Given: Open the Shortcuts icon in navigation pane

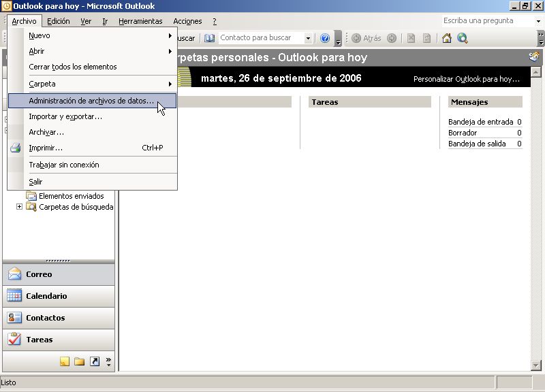Looking at the screenshot, I should (95, 361).
